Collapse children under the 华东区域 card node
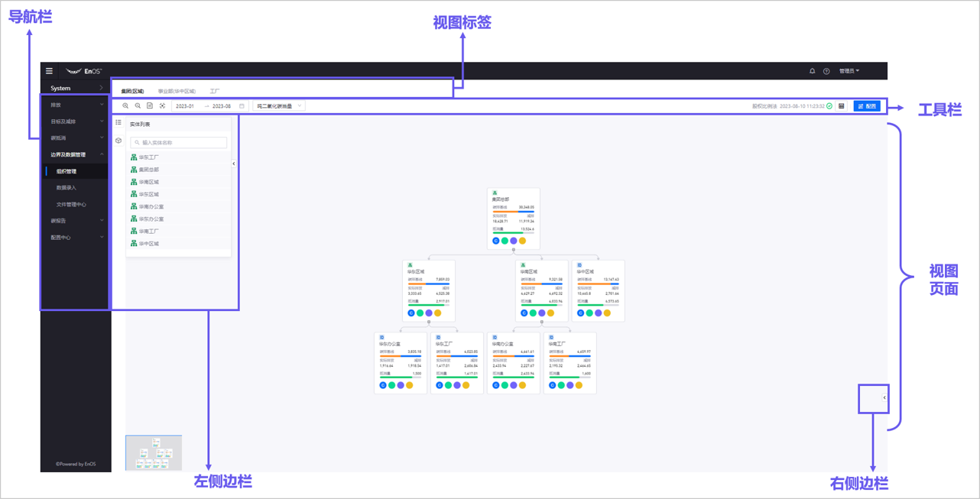980x499 pixels. [x=429, y=322]
